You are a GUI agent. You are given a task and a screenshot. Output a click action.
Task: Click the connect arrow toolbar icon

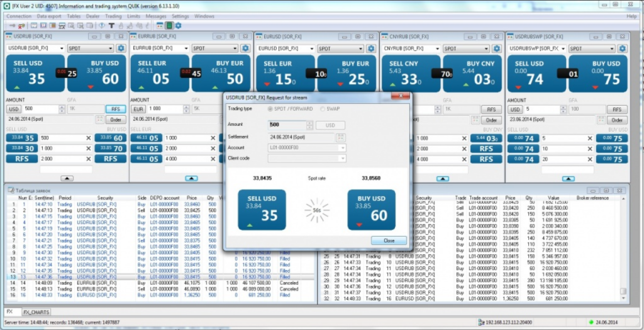[x=12, y=26]
